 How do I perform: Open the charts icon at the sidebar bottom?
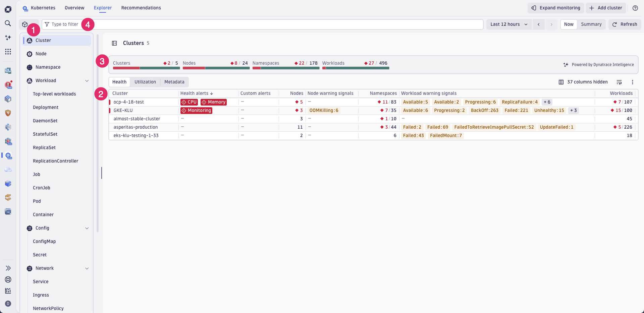tap(8, 291)
